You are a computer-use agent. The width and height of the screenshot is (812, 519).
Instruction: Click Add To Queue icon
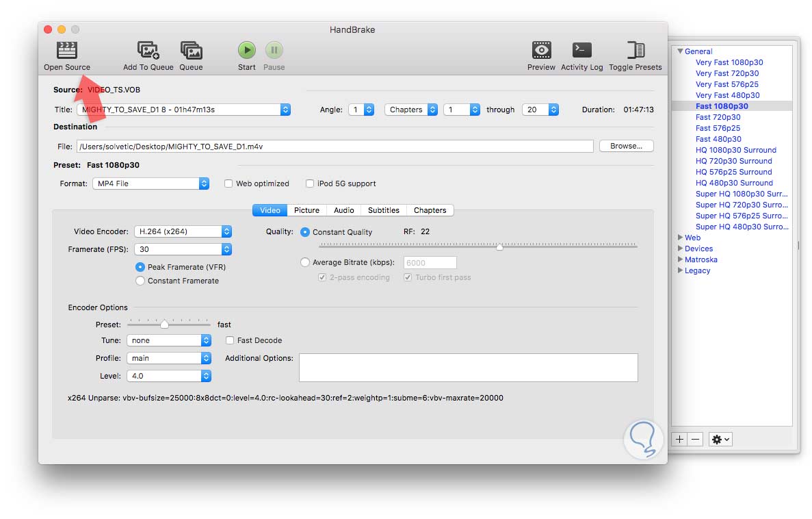click(148, 50)
